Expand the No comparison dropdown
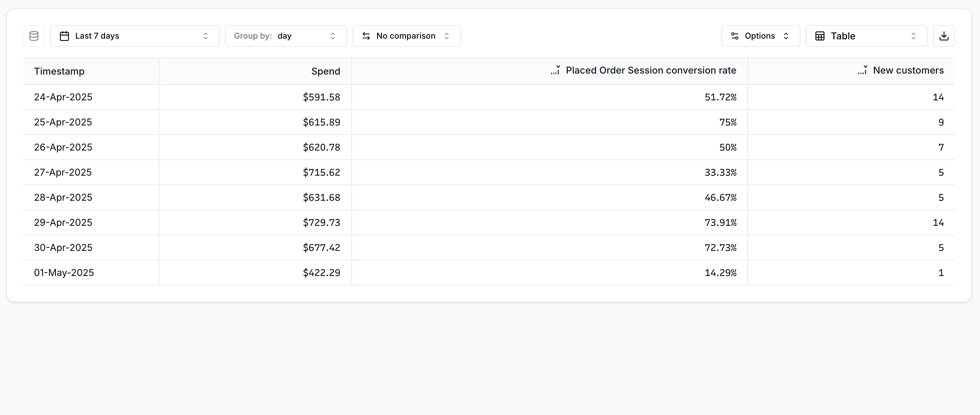Screen dimensions: 980x415 [406, 36]
